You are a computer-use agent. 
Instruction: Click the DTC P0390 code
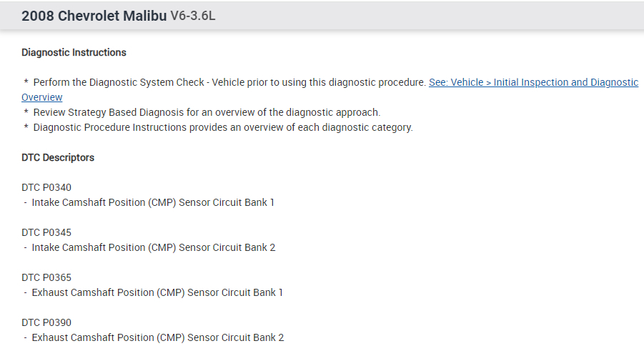46,322
